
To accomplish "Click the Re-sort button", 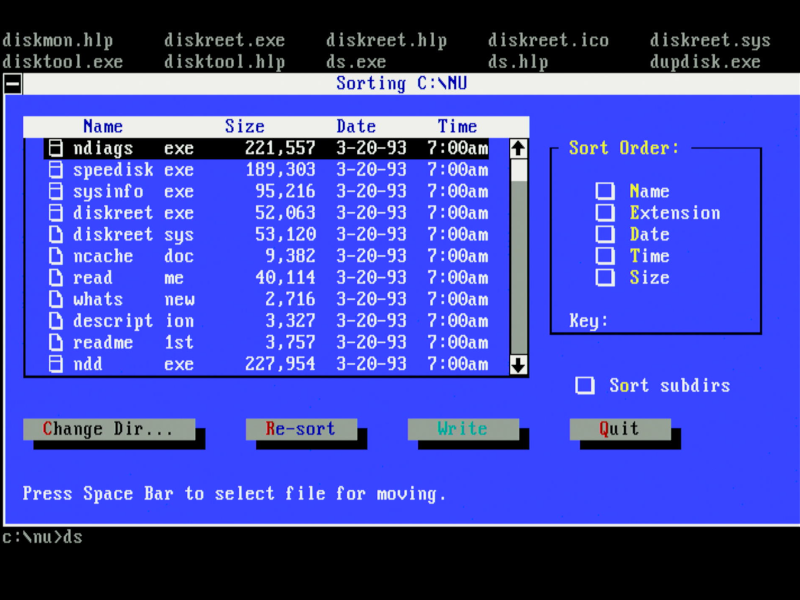I will [302, 429].
